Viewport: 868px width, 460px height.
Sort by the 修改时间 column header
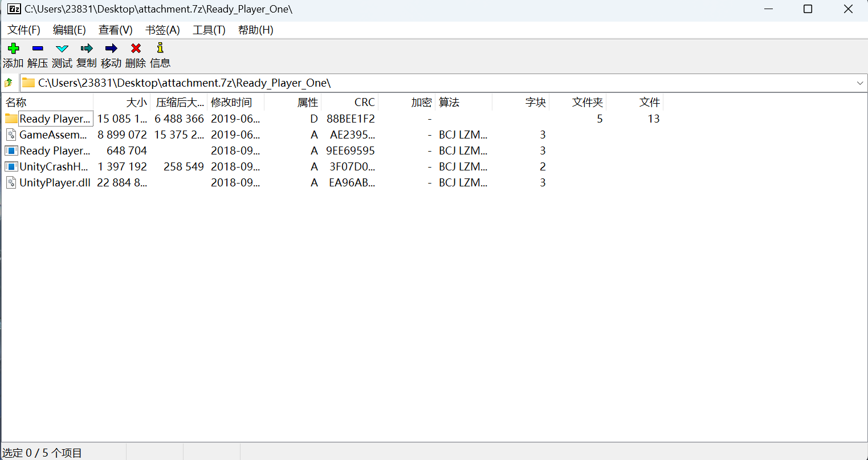235,103
